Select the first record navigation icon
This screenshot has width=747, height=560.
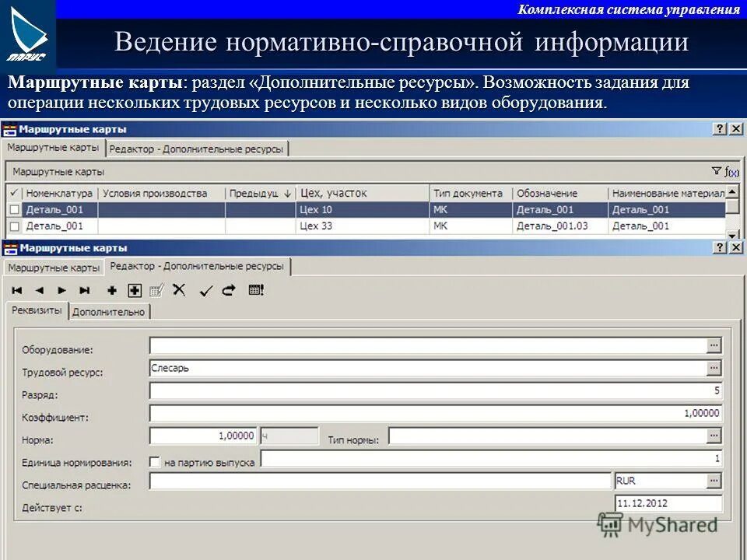16,291
